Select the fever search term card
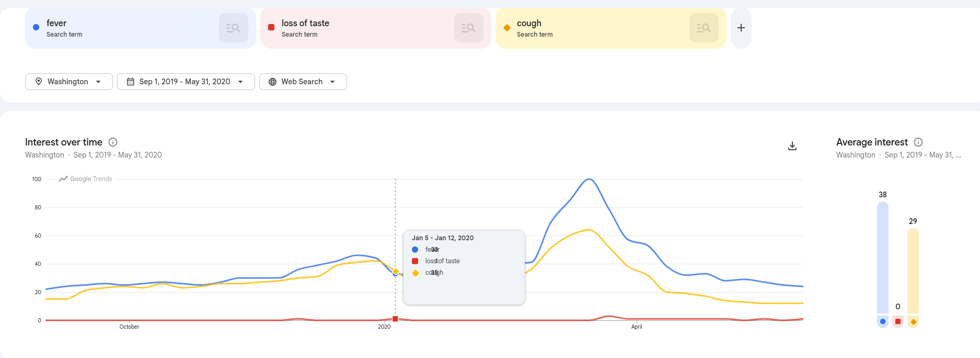This screenshot has height=358, width=980. (140, 28)
